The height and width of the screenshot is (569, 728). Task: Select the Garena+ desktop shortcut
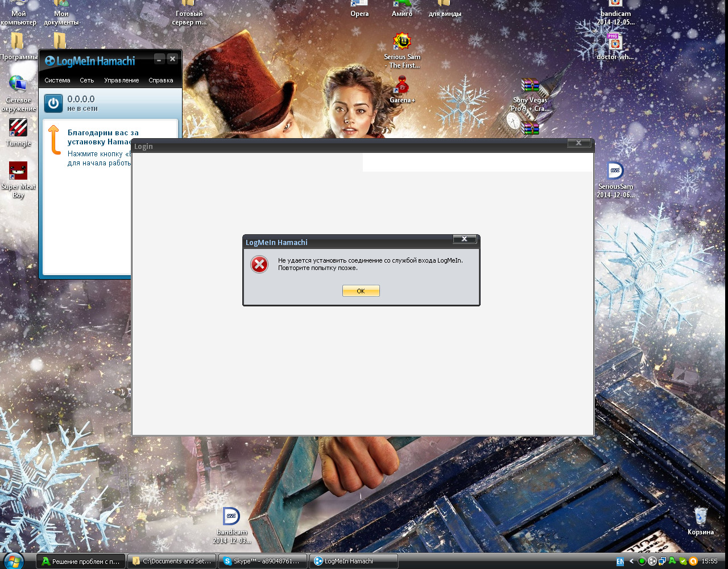pos(402,90)
